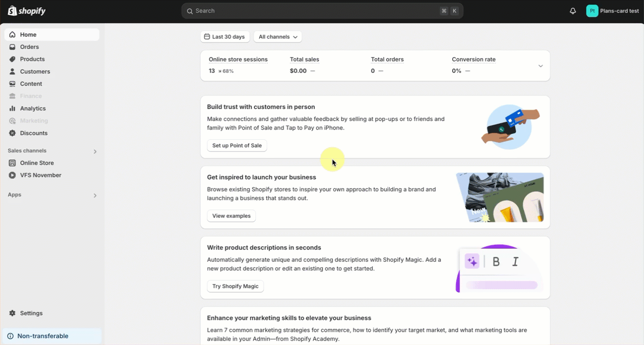Click the Products tag icon
644x345 pixels.
tap(12, 59)
